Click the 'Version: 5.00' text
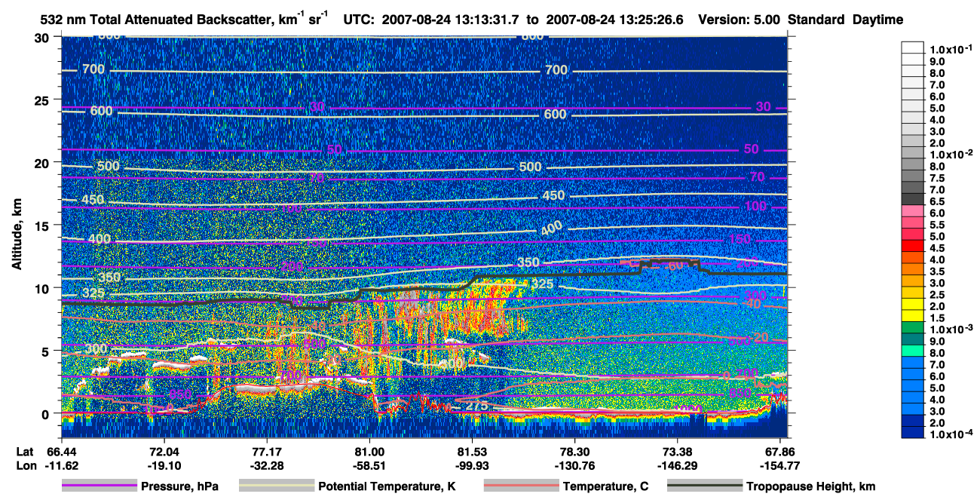The height and width of the screenshot is (503, 980). tap(738, 20)
